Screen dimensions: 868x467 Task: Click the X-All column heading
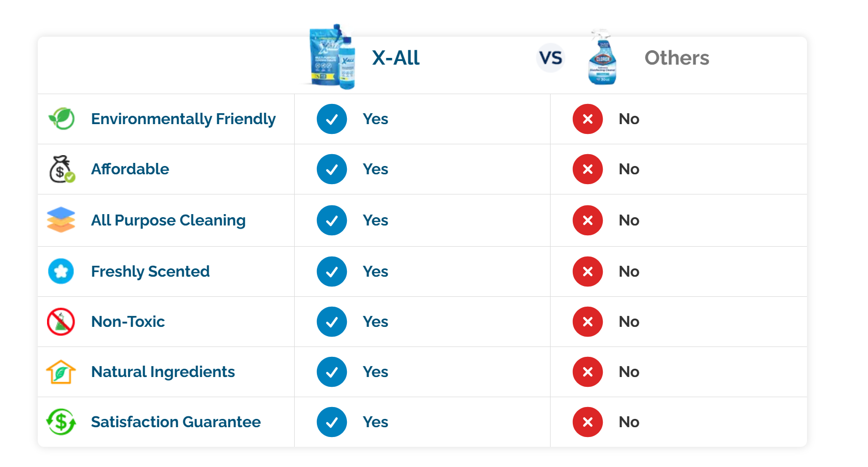coord(395,58)
